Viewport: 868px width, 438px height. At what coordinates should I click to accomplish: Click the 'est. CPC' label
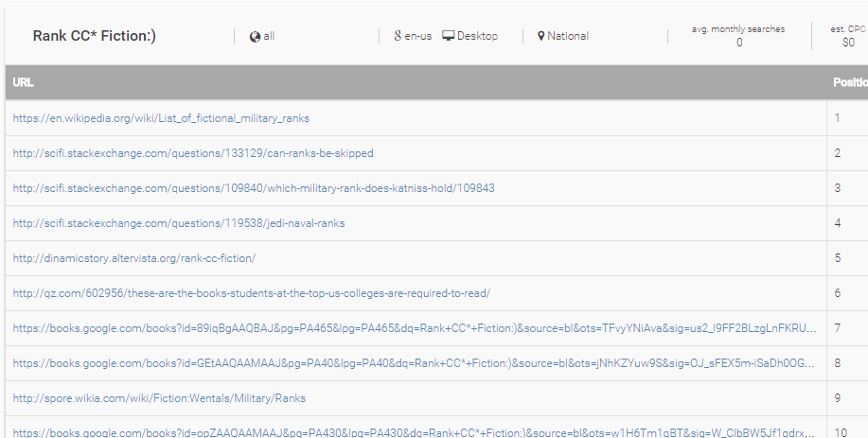[x=848, y=29]
